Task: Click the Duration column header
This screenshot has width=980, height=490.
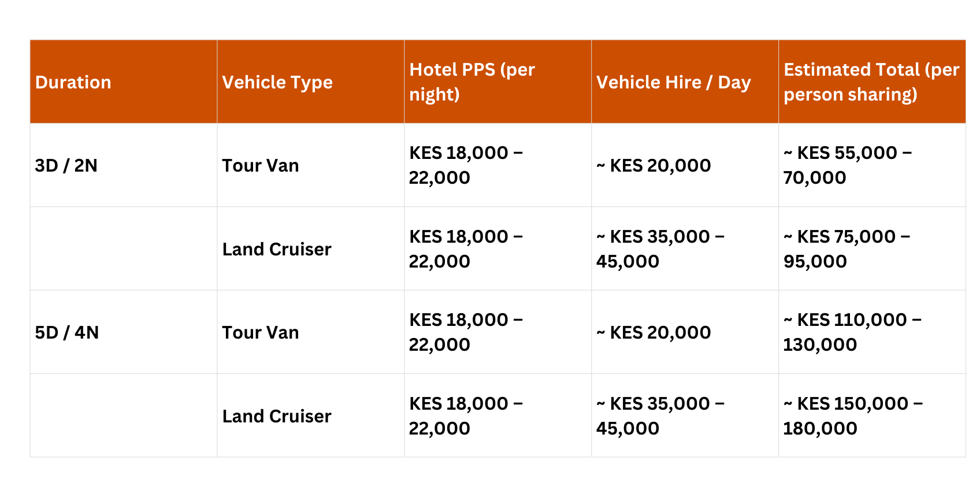Action: (73, 82)
